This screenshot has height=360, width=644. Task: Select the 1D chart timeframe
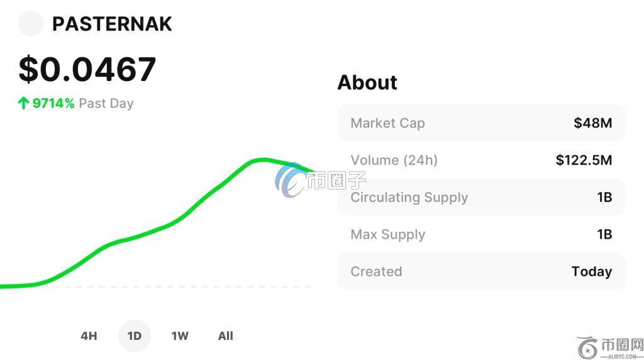(135, 335)
